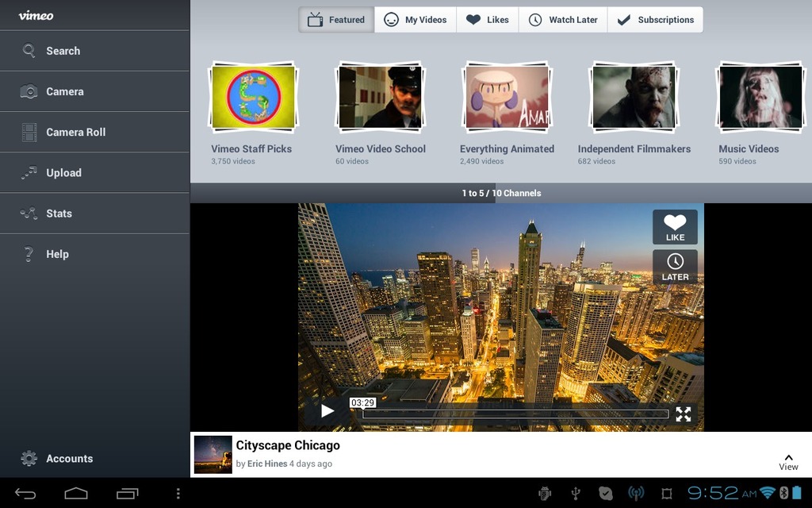Screen dimensions: 812x508
Task: Switch to the Featured tab
Action: pos(336,20)
